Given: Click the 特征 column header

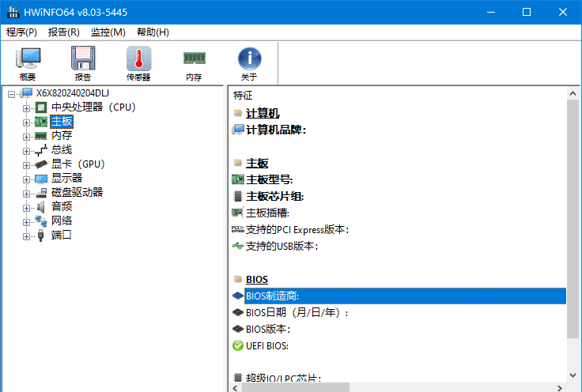Looking at the screenshot, I should click(x=243, y=96).
